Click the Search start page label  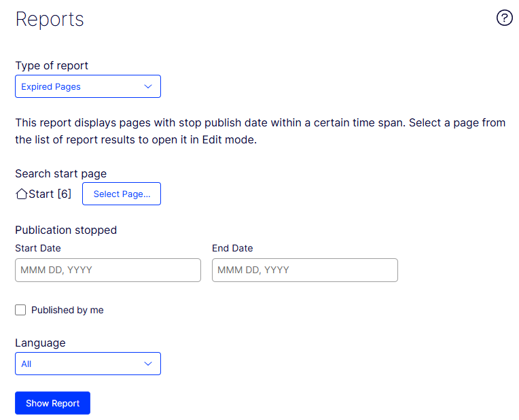point(61,173)
